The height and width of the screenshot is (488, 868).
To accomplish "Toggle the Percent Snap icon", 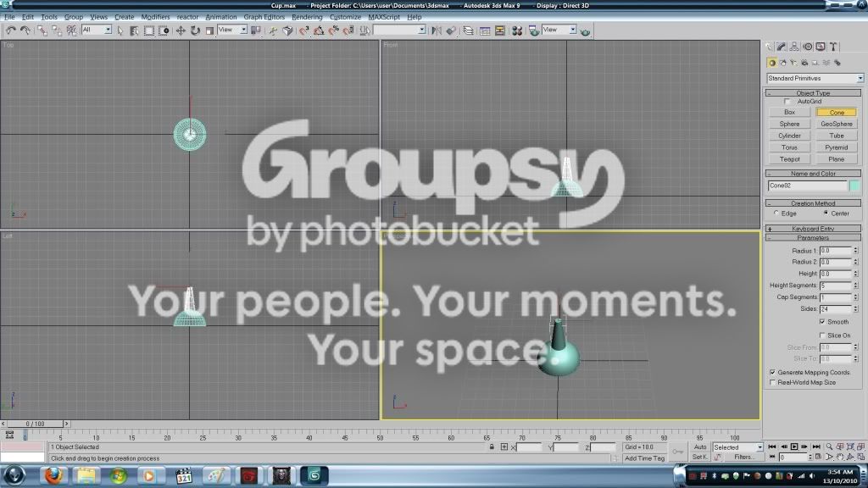I will click(334, 31).
